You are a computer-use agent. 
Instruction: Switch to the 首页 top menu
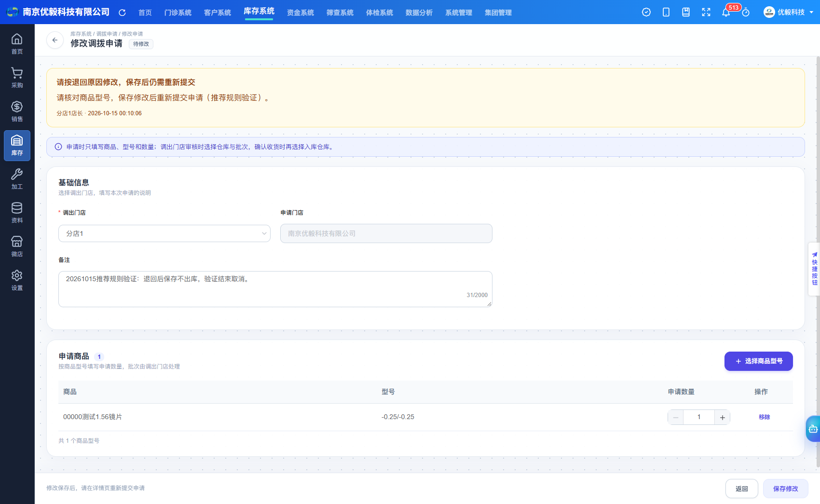[145, 13]
